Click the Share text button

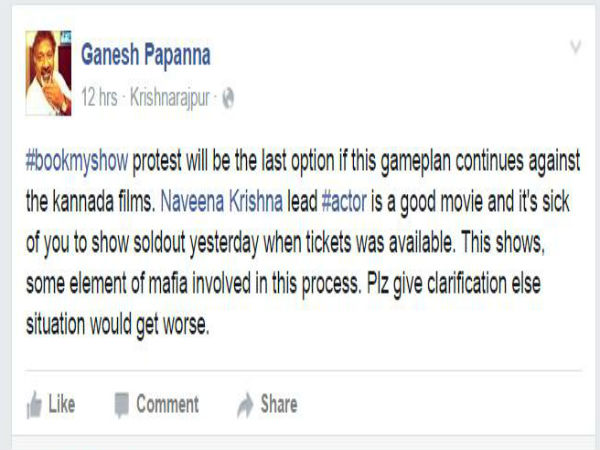pos(279,404)
